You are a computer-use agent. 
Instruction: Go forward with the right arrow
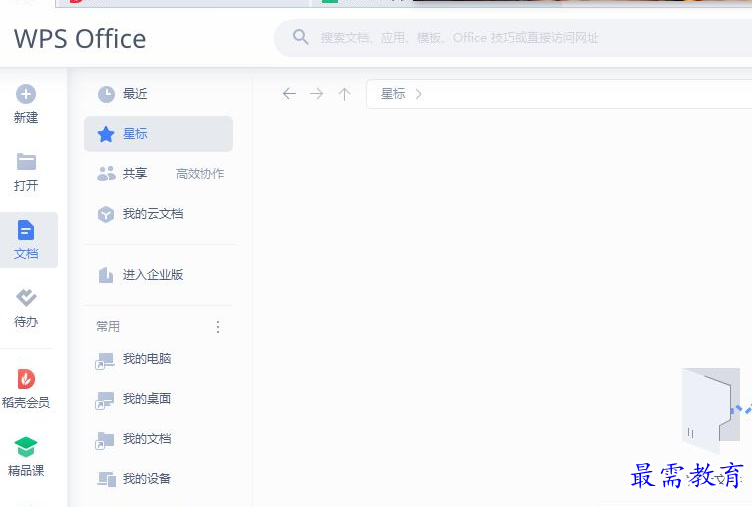317,94
